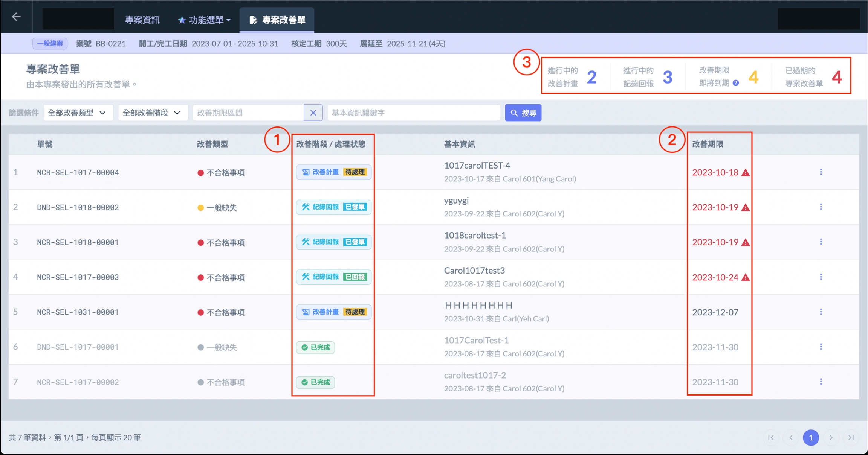Viewport: 868px width, 455px height.
Task: Go to next page chevron
Action: [x=831, y=438]
